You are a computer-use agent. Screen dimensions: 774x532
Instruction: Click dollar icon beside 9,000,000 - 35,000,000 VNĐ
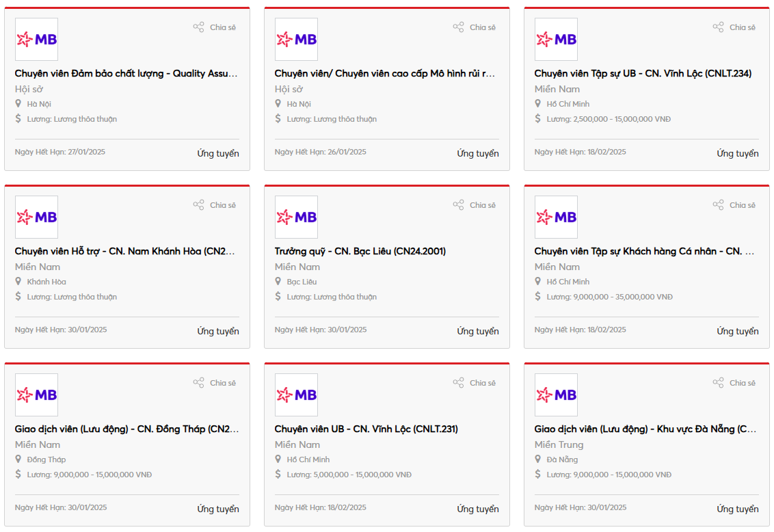538,296
